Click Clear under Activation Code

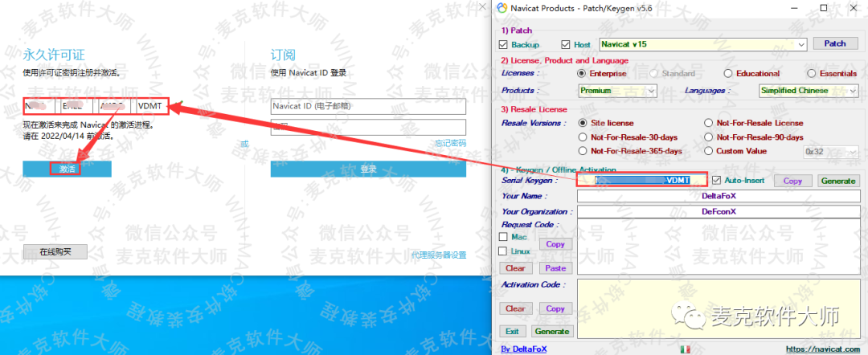(x=515, y=308)
